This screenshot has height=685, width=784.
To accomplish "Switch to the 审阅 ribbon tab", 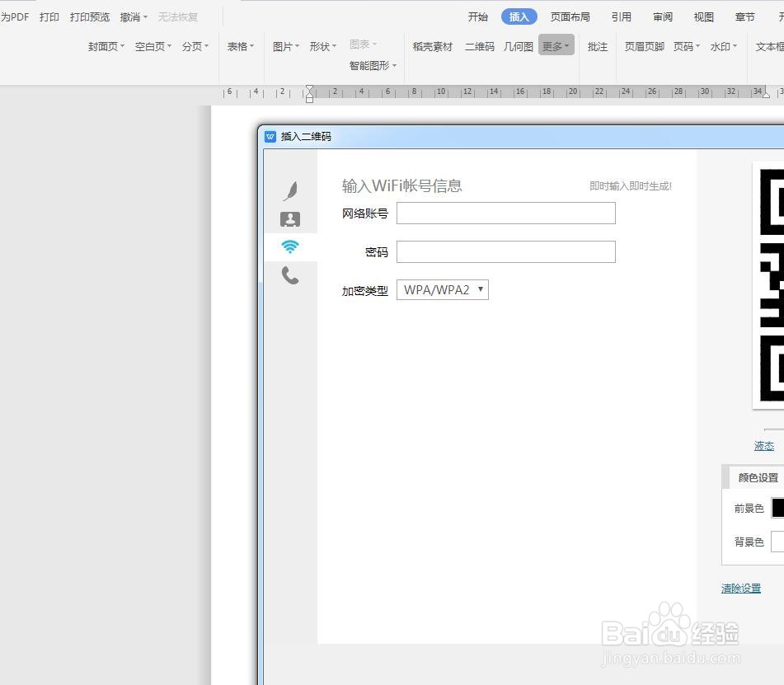I will (x=663, y=17).
